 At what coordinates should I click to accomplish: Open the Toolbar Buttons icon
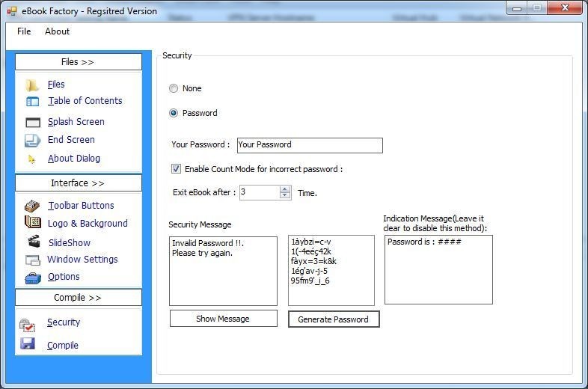[32, 206]
